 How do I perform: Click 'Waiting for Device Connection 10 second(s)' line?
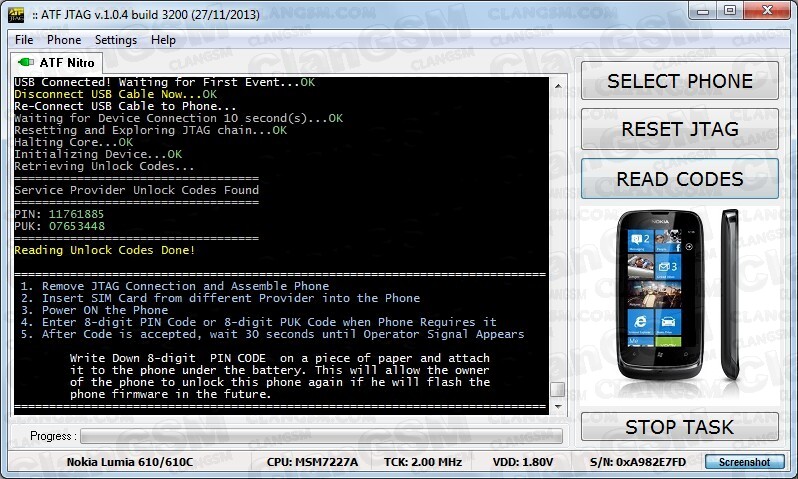tap(179, 118)
